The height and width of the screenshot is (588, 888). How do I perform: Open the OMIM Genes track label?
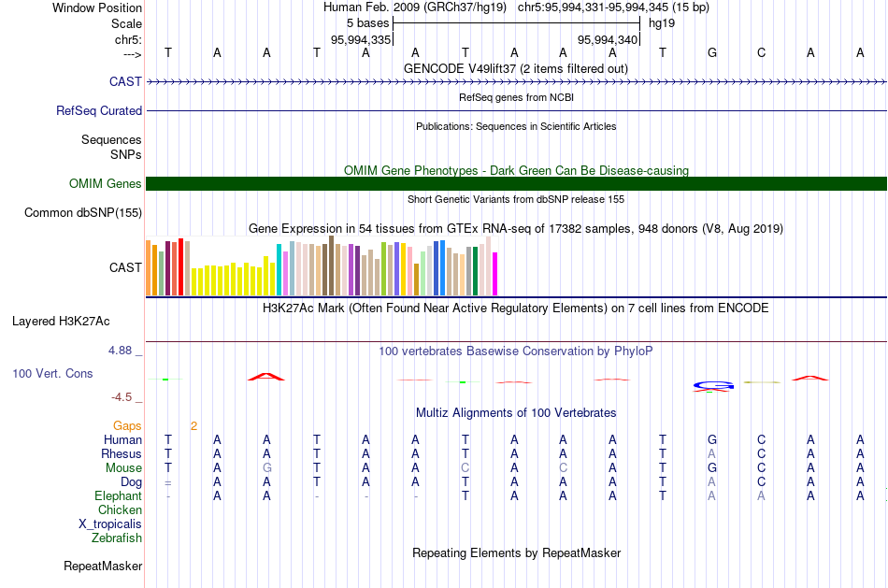point(105,183)
